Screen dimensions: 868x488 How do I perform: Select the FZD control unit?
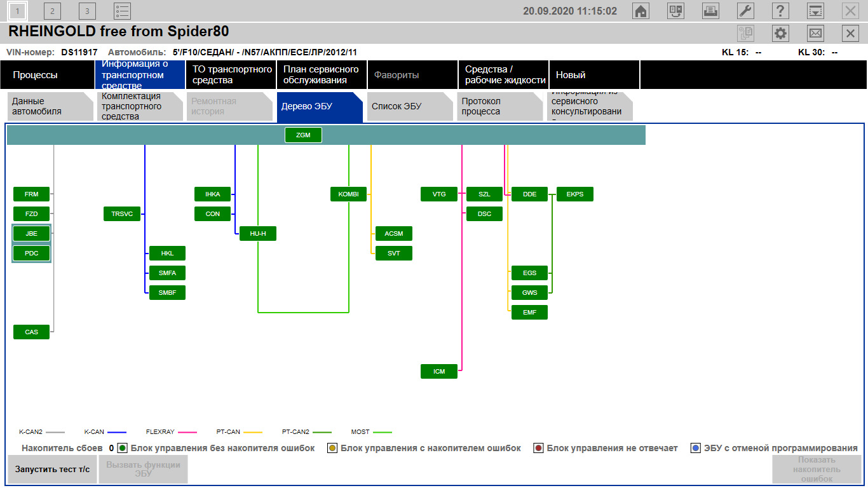pyautogui.click(x=31, y=214)
